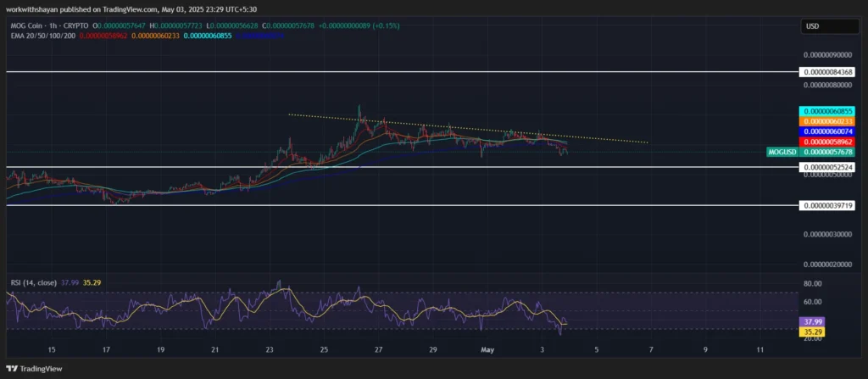This screenshot has height=379, width=868.
Task: Click the 11 date on time axis
Action: click(x=760, y=349)
